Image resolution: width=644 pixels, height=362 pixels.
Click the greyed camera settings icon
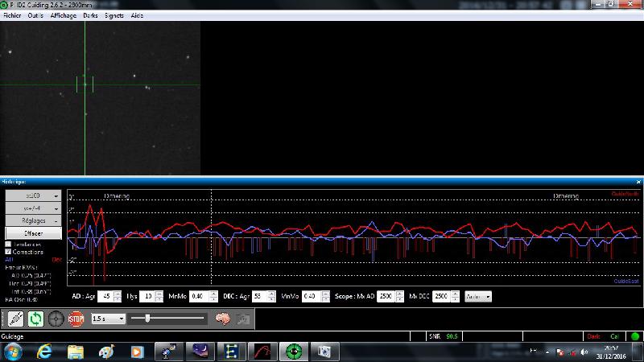(243, 319)
